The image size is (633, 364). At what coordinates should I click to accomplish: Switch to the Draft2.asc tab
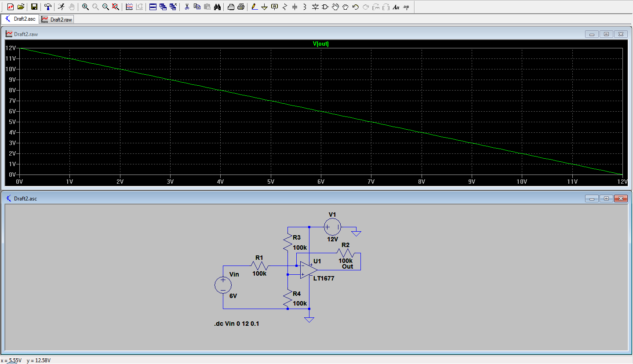coord(20,19)
